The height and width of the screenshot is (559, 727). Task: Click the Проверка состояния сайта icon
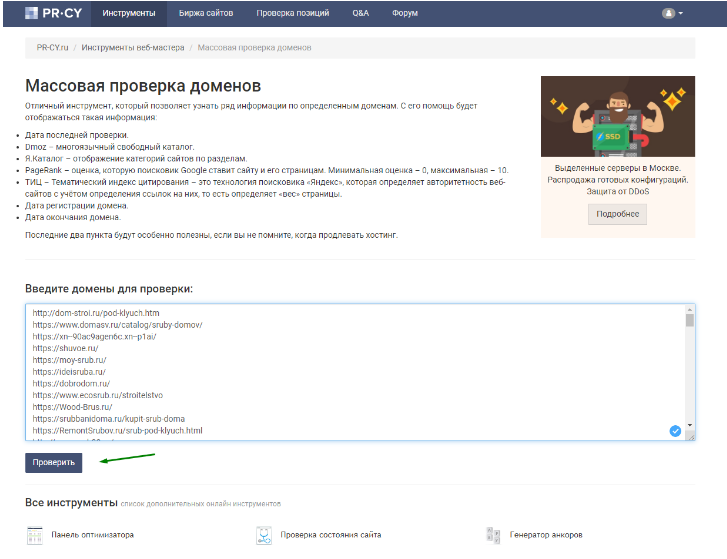tap(263, 535)
